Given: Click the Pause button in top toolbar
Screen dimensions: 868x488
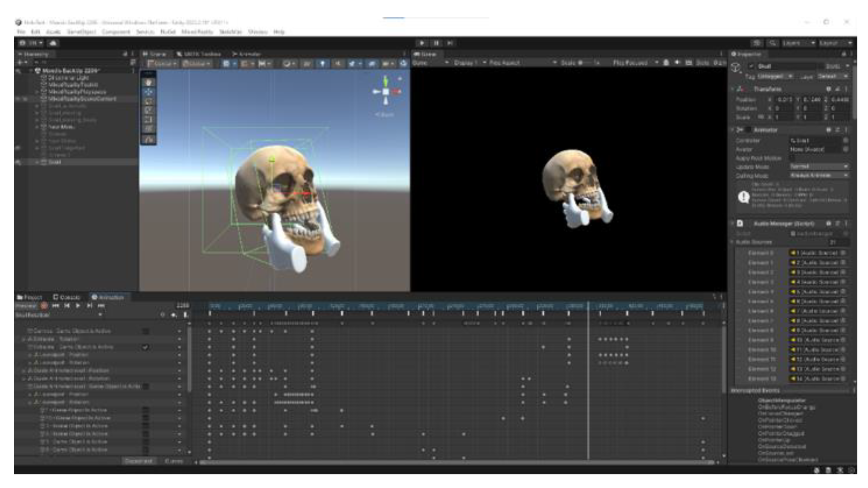Looking at the screenshot, I should tap(436, 43).
